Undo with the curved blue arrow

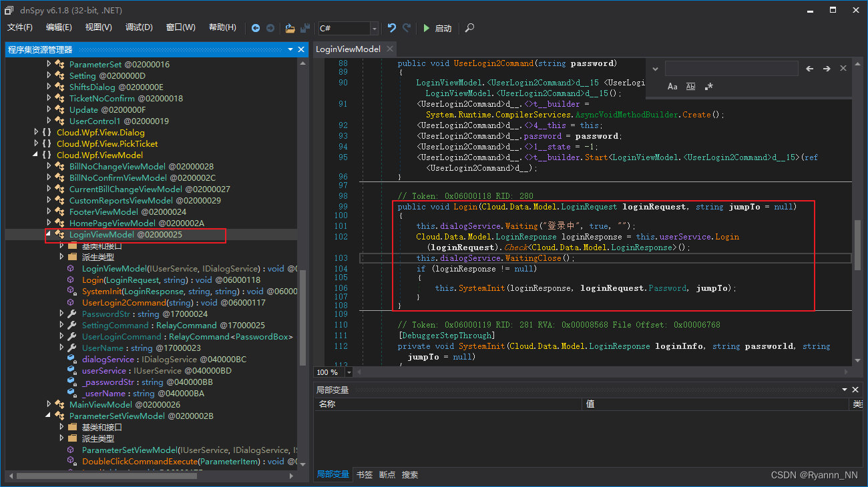click(392, 28)
